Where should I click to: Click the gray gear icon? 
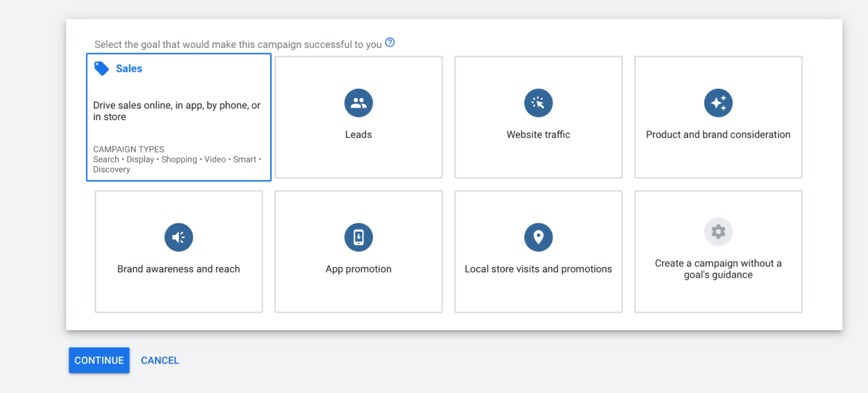coord(718,232)
